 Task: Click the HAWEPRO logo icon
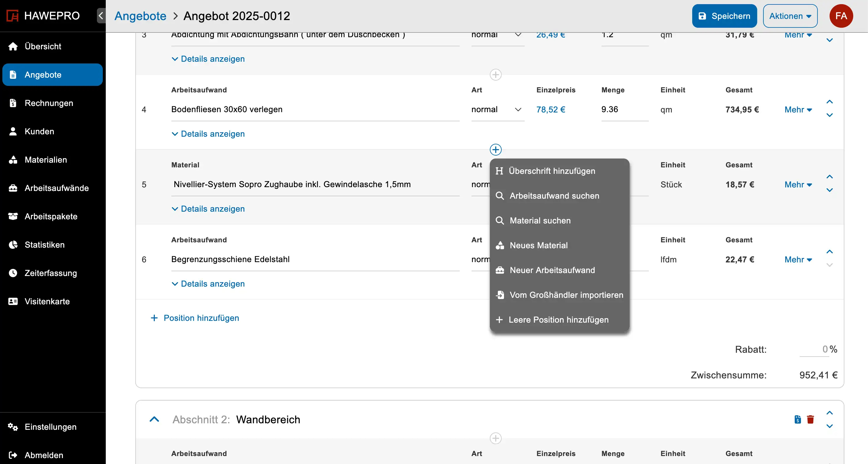[13, 16]
